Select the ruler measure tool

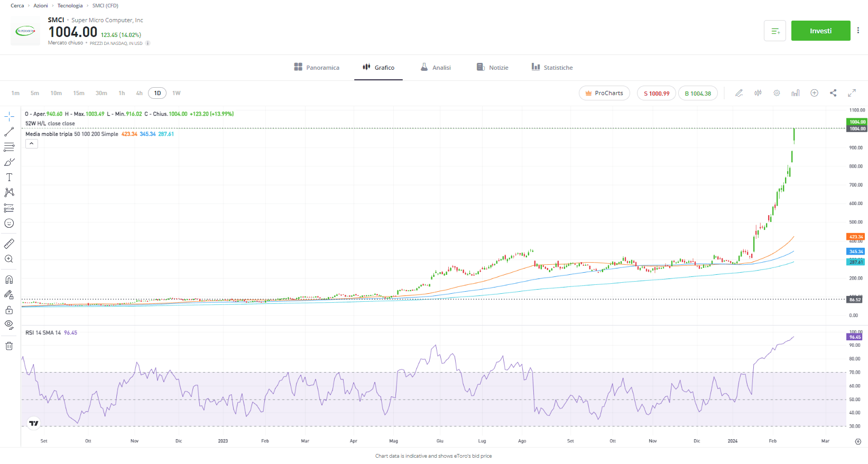click(9, 244)
